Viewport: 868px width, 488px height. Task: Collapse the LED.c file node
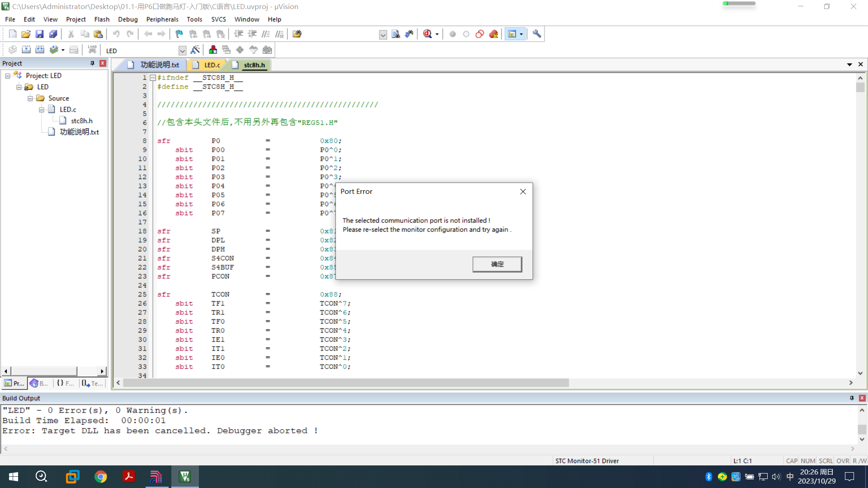pos(42,110)
